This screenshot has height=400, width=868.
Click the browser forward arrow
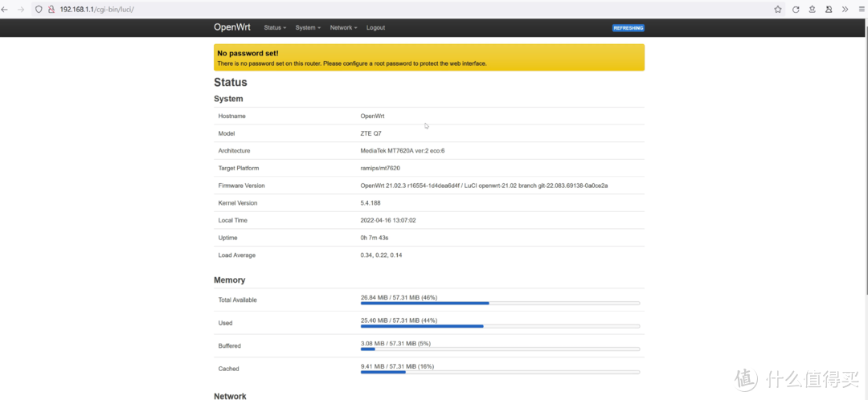20,9
